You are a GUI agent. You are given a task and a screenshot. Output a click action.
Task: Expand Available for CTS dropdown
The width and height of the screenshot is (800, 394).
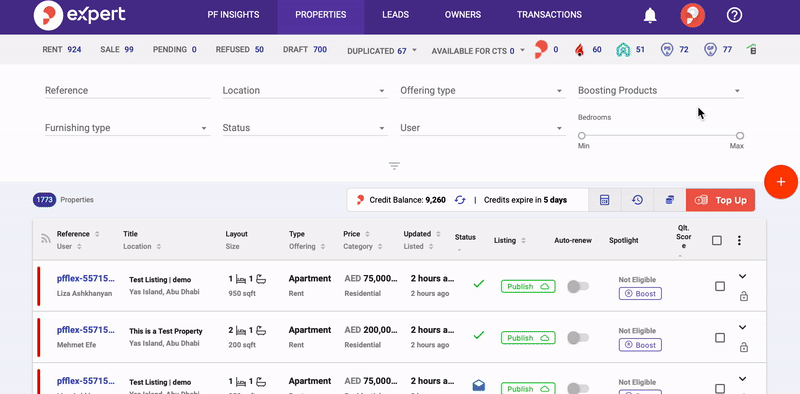[478, 51]
